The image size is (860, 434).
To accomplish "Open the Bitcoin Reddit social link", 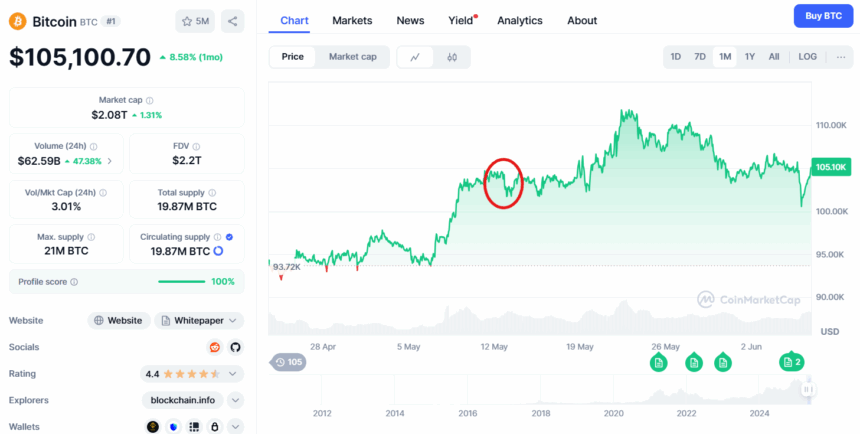I will (x=214, y=347).
